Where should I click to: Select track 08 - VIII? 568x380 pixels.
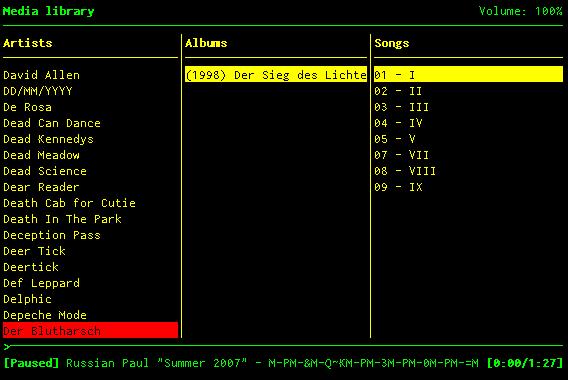click(x=405, y=171)
